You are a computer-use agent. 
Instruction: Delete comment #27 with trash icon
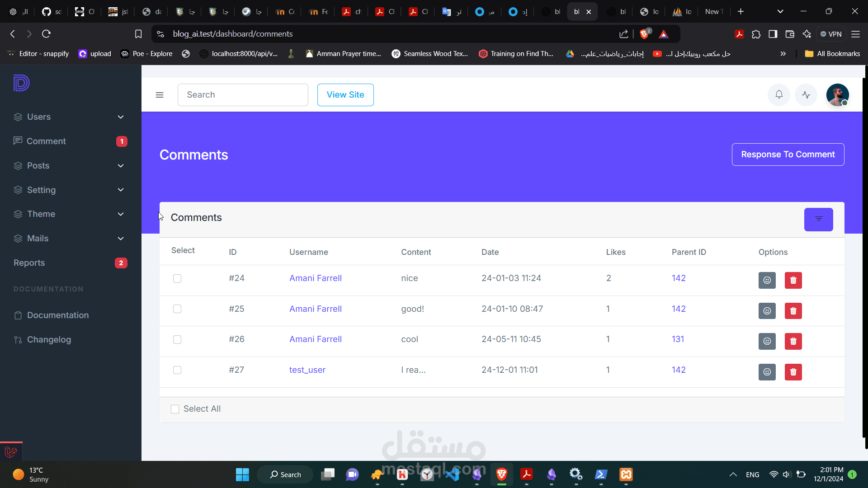(x=793, y=372)
